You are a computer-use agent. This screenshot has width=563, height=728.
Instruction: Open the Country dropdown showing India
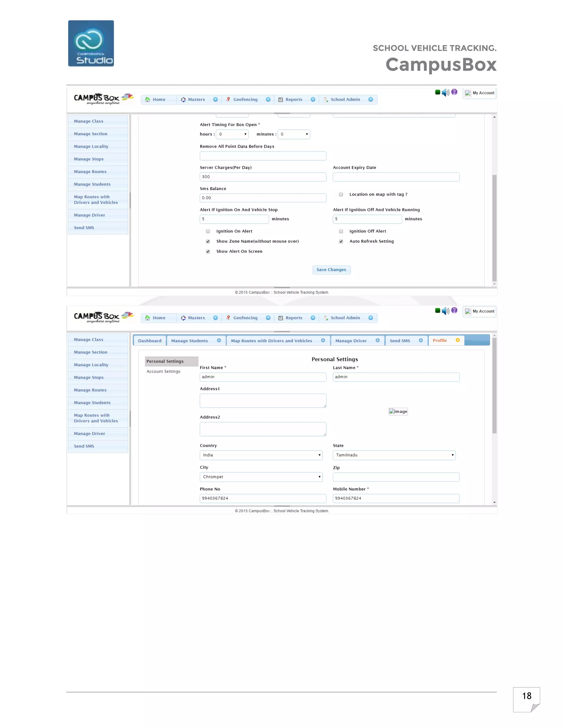(x=261, y=455)
